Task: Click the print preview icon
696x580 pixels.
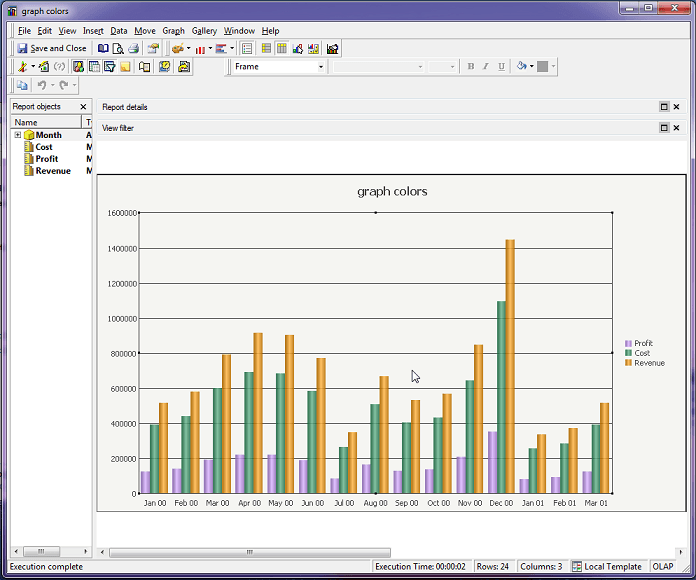Action: pos(118,48)
